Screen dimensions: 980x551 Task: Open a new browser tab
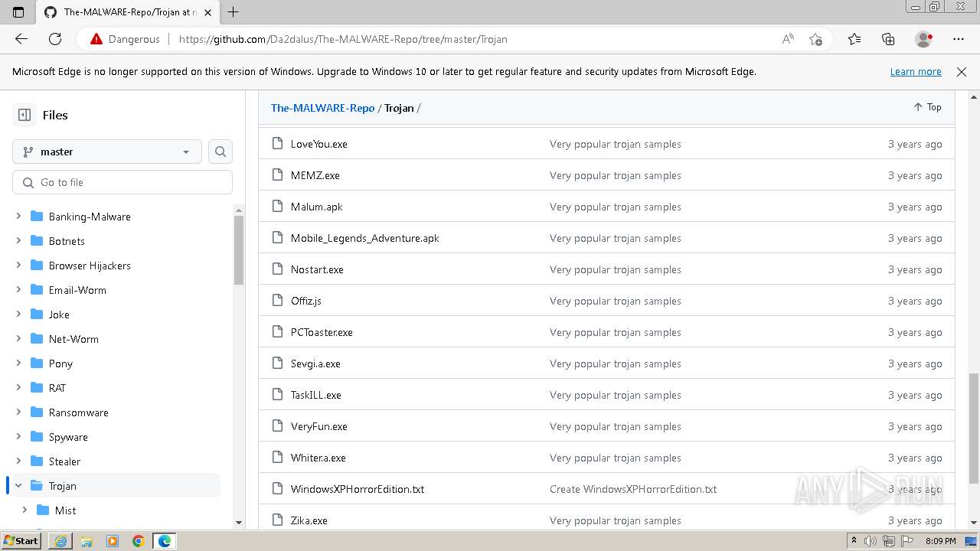click(x=234, y=11)
